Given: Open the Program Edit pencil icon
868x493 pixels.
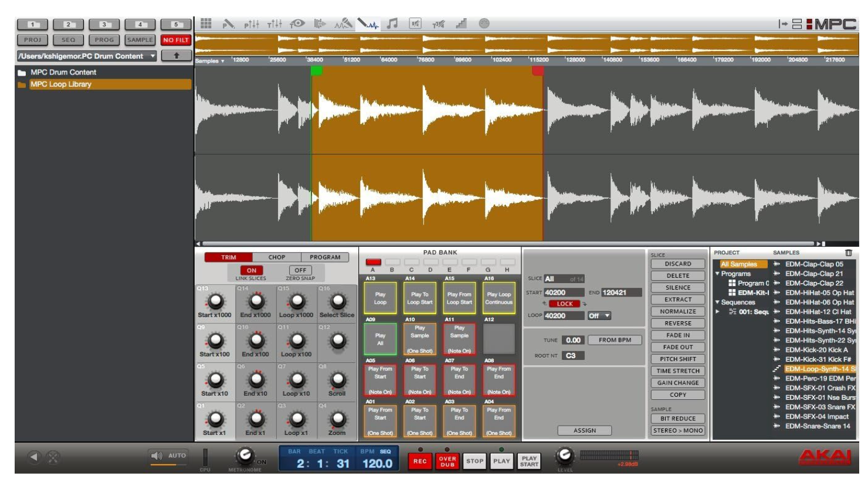Looking at the screenshot, I should tap(229, 24).
